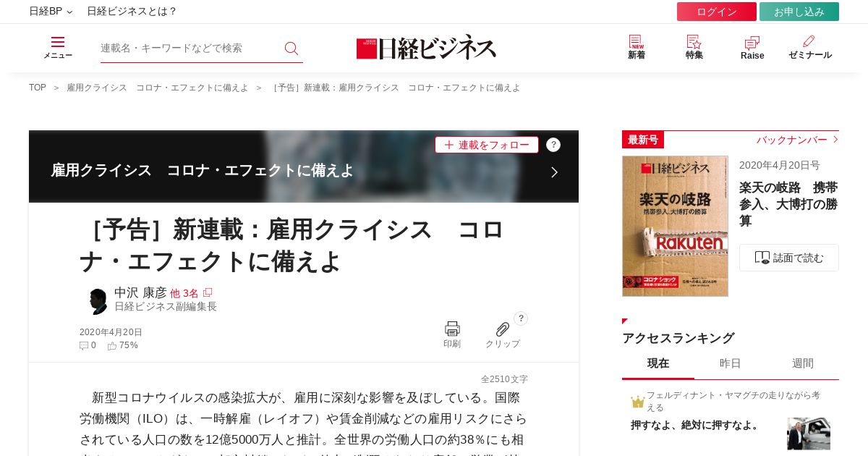The height and width of the screenshot is (456, 868).
Task: Open 日経ビジネスとは？ link
Action: 132,12
